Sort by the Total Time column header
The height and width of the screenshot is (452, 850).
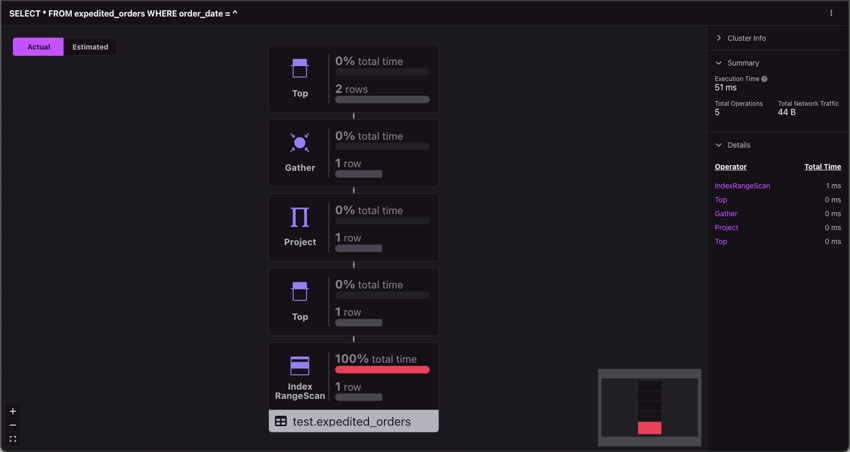coord(822,167)
